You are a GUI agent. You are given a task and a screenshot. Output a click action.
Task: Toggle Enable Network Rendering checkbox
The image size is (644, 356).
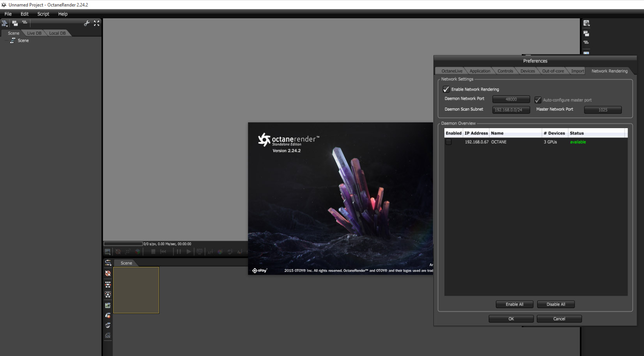(x=446, y=90)
